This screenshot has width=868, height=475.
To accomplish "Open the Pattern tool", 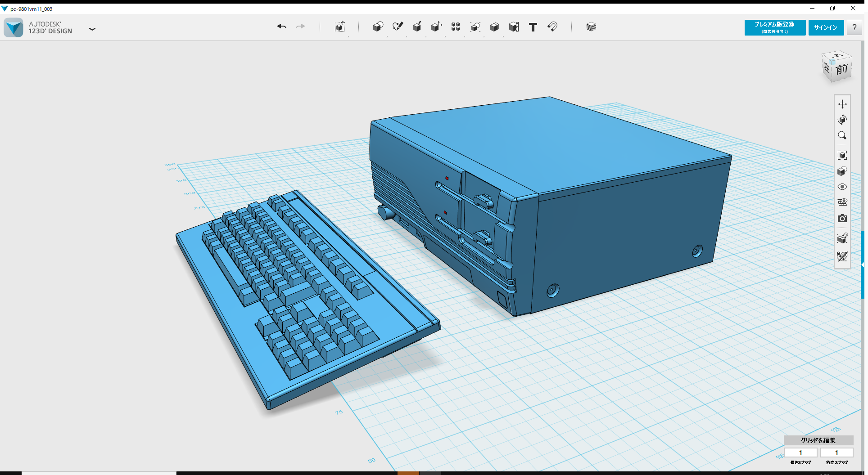I will [x=456, y=27].
